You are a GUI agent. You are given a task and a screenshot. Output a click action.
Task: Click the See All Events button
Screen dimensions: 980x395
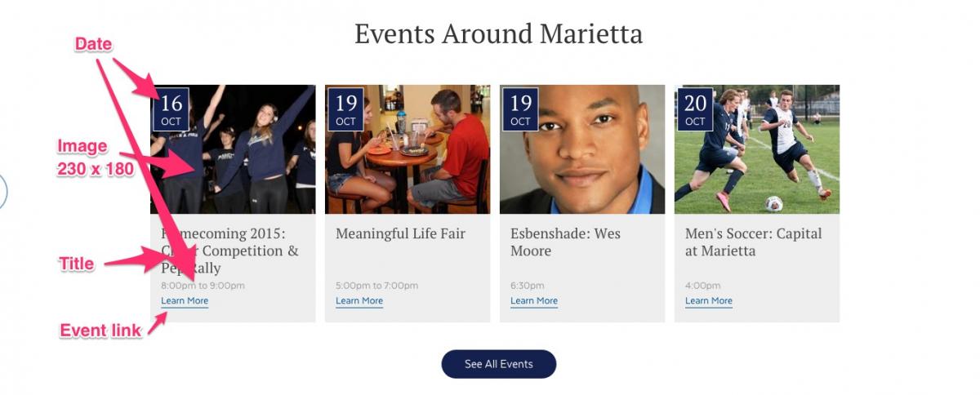[499, 364]
